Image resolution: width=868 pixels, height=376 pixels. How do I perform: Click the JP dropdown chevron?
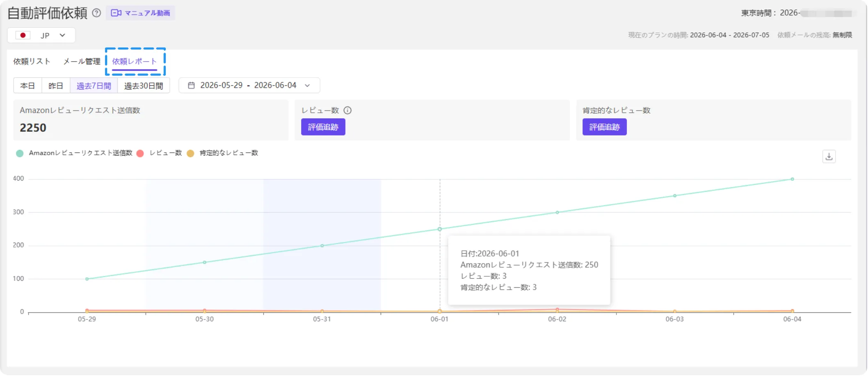coord(62,35)
